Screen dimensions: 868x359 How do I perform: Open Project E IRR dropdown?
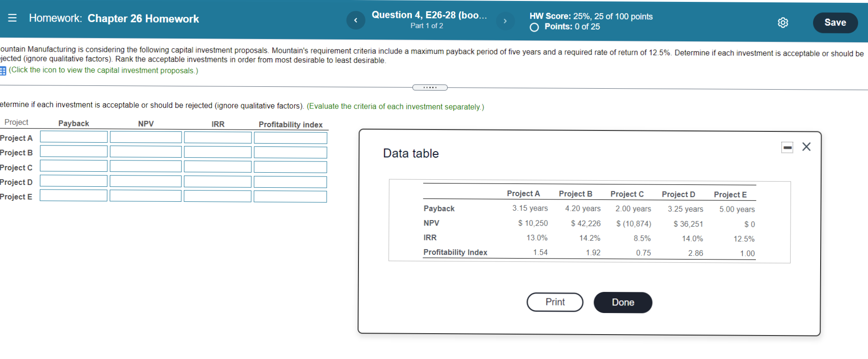(218, 196)
